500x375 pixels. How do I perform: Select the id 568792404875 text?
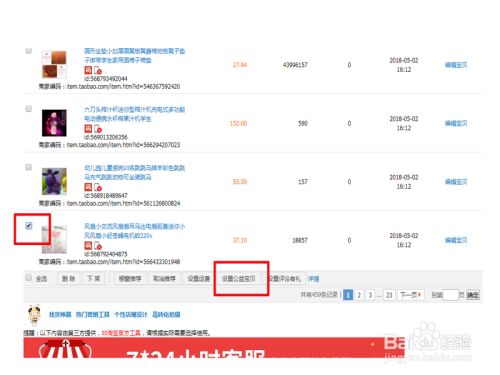coord(106,254)
